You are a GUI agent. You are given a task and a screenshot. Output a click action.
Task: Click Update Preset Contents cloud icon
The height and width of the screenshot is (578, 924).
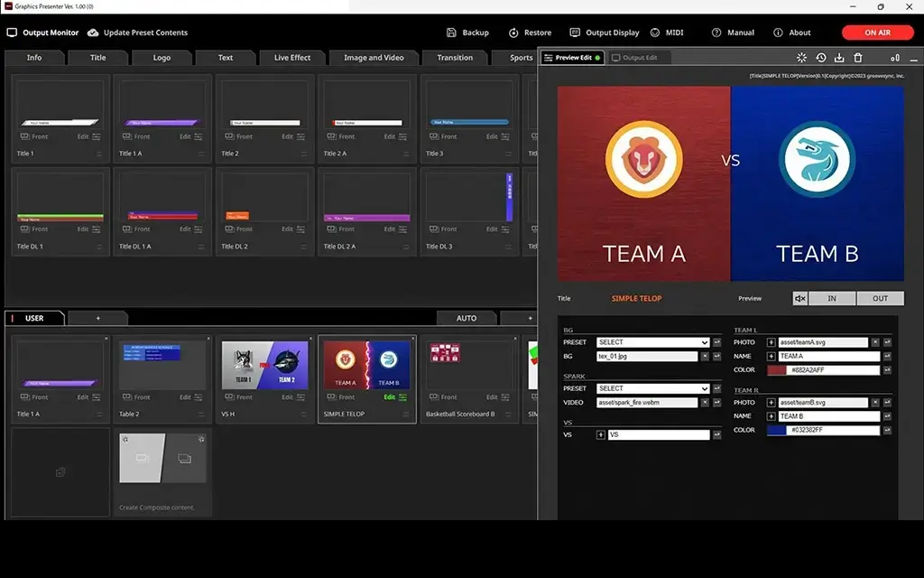93,33
